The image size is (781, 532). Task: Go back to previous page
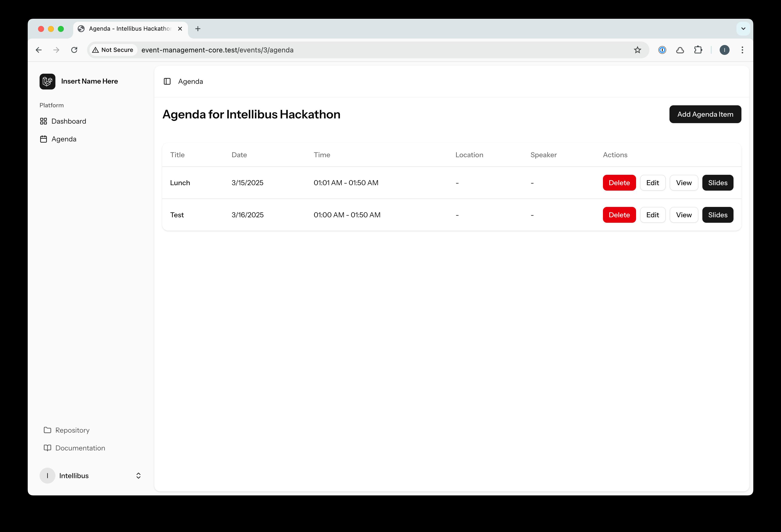pyautogui.click(x=39, y=50)
